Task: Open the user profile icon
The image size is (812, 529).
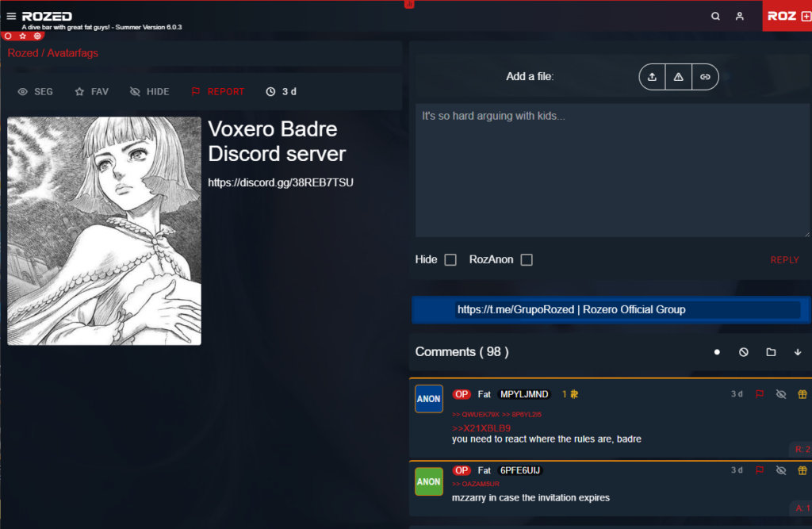Action: tap(740, 16)
